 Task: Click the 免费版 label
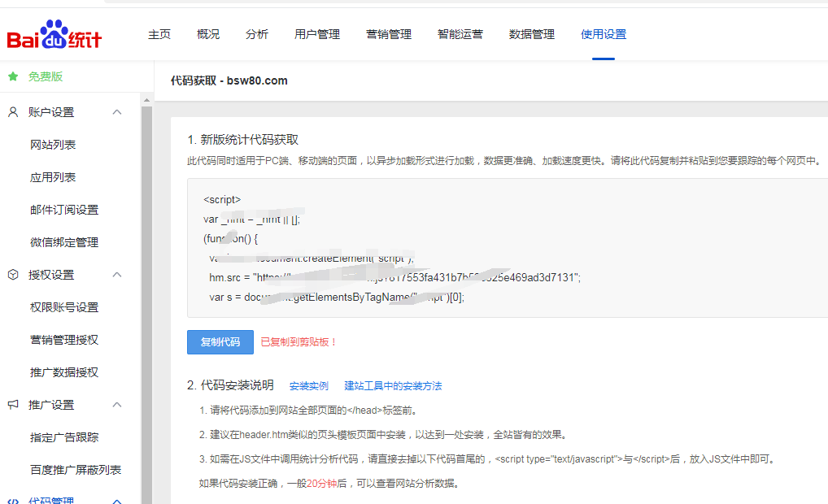tap(46, 76)
